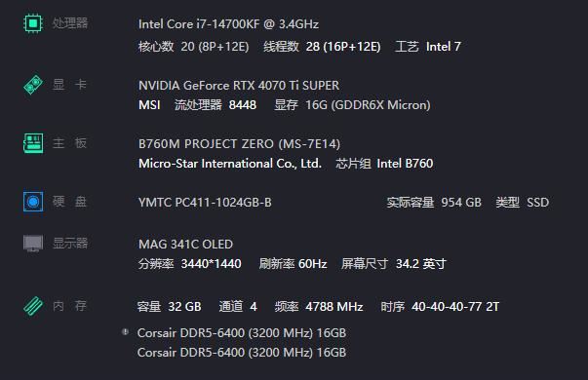Click the 处理器 section label

pos(70,23)
